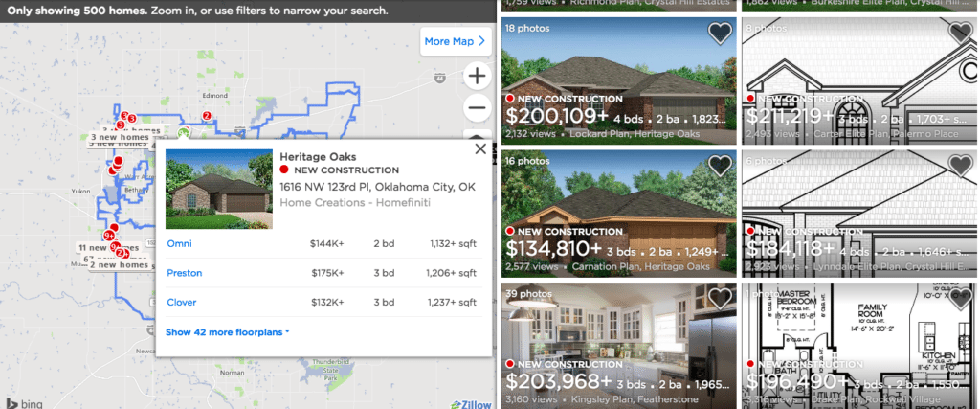Open the Clover floorplan link
Screen dimensions: 980x409
(182, 302)
